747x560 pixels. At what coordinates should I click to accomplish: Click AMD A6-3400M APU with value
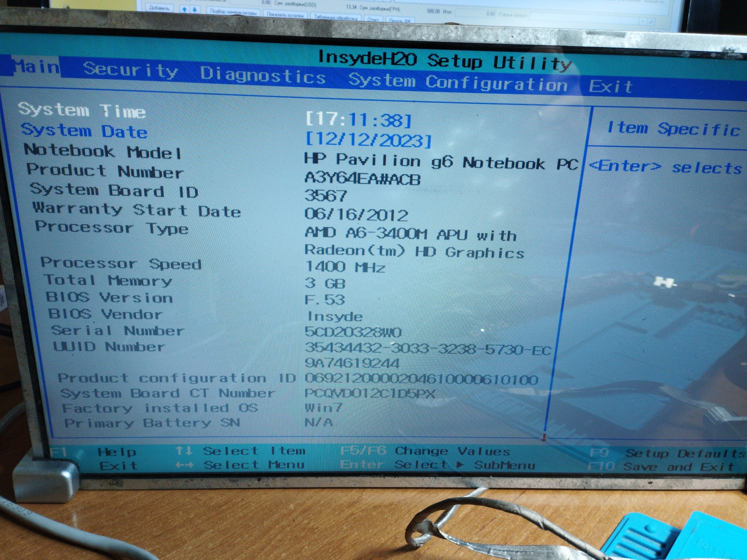click(411, 234)
